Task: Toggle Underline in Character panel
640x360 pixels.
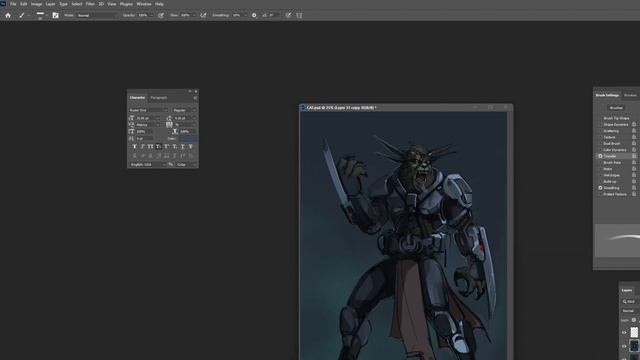Action: point(182,147)
